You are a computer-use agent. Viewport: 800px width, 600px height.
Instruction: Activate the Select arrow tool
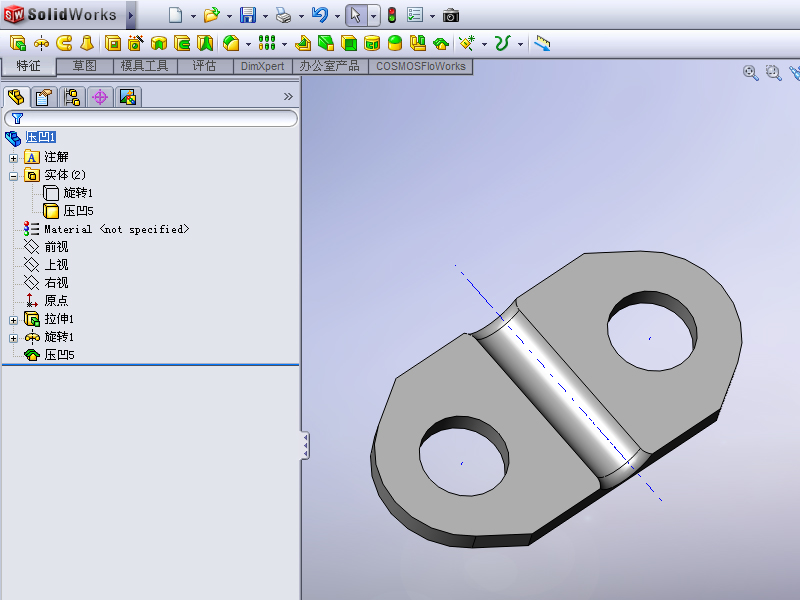point(356,15)
